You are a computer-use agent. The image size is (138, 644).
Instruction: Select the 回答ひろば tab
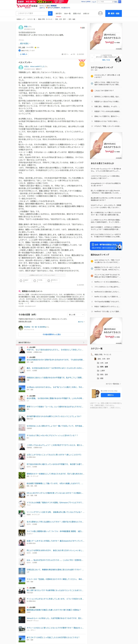(77, 14)
